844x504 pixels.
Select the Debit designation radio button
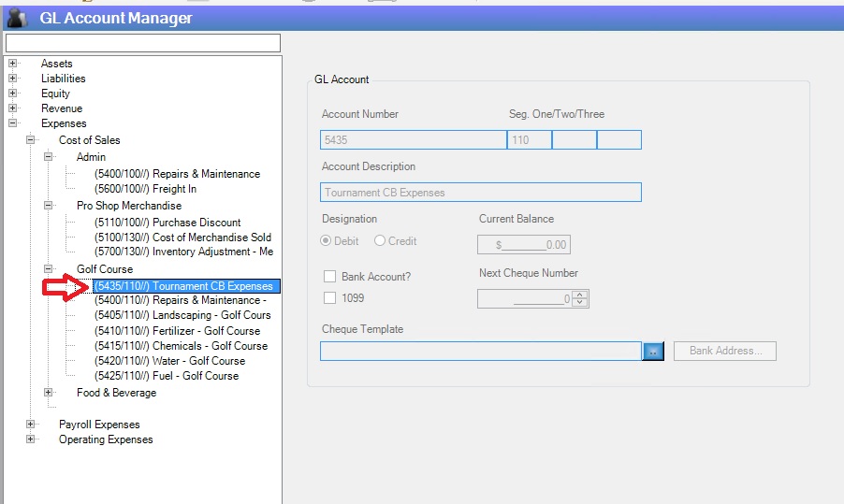point(327,241)
